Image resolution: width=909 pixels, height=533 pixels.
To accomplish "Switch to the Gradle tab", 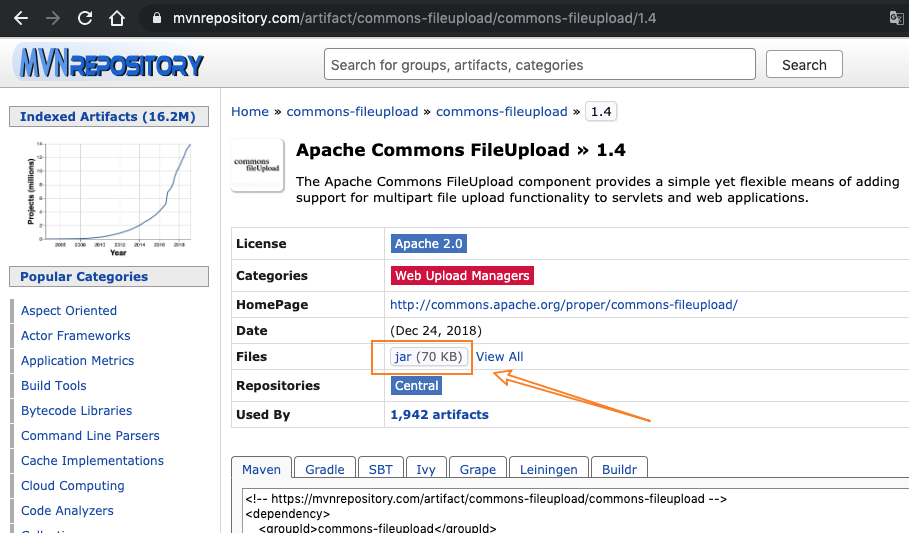I will (325, 469).
